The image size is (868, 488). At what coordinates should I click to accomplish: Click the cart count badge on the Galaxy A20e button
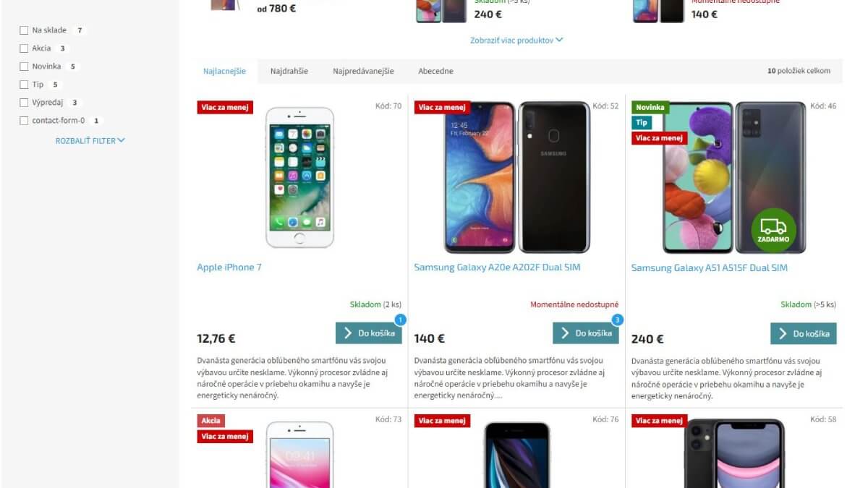[618, 320]
